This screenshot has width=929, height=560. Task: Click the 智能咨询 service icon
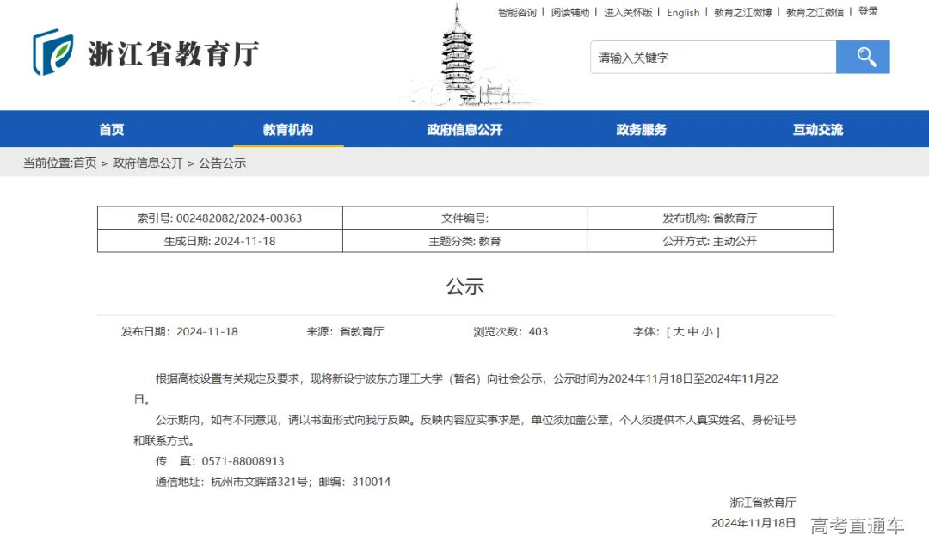click(515, 11)
